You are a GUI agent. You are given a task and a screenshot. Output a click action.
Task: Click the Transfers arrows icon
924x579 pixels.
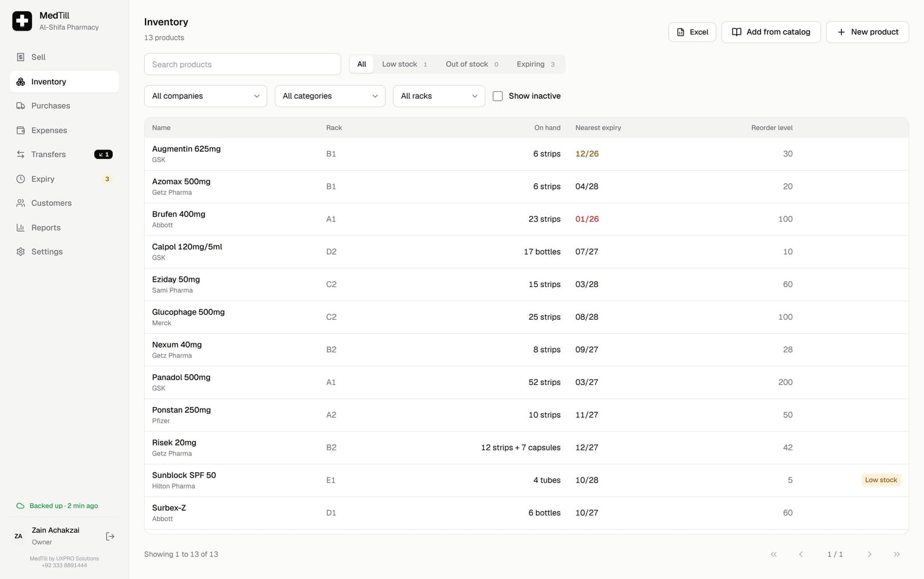click(21, 154)
